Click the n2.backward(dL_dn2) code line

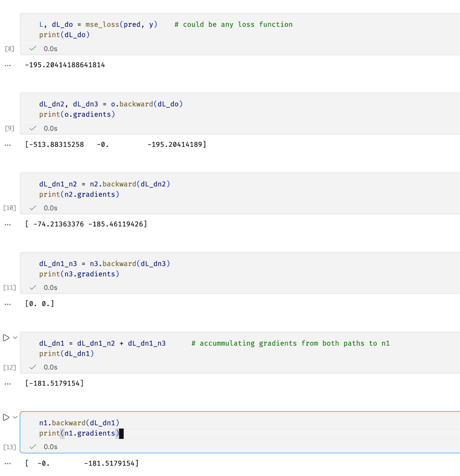[x=104, y=184]
